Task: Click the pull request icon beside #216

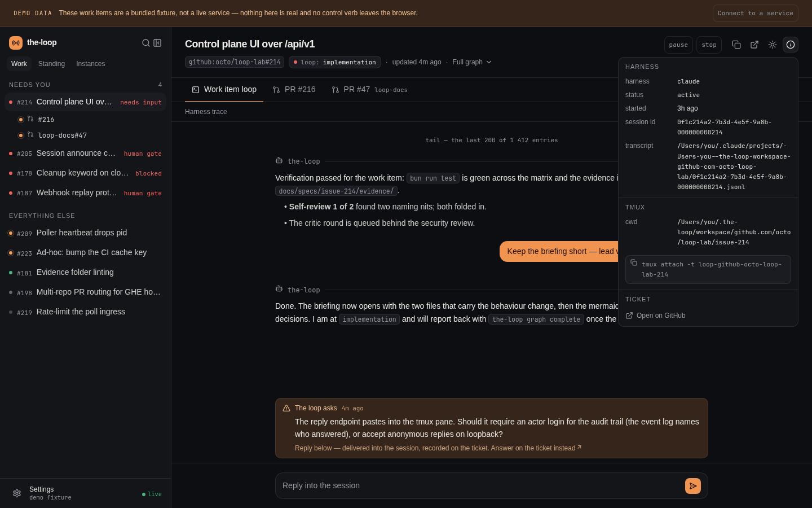Action: (30, 119)
